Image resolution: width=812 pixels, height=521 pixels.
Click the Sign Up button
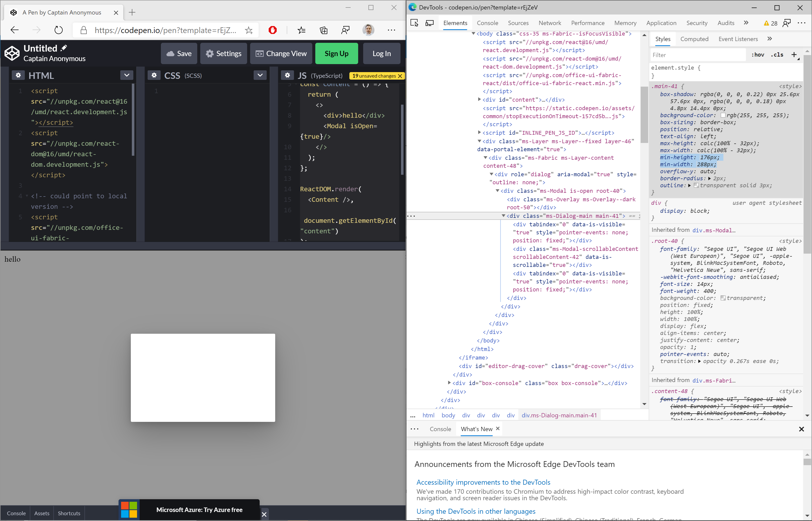pyautogui.click(x=336, y=53)
